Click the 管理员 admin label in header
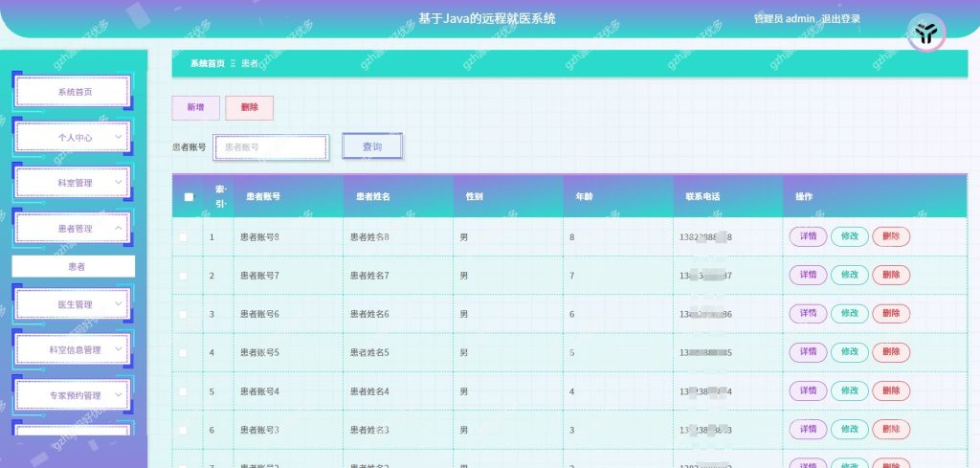 coord(784,19)
